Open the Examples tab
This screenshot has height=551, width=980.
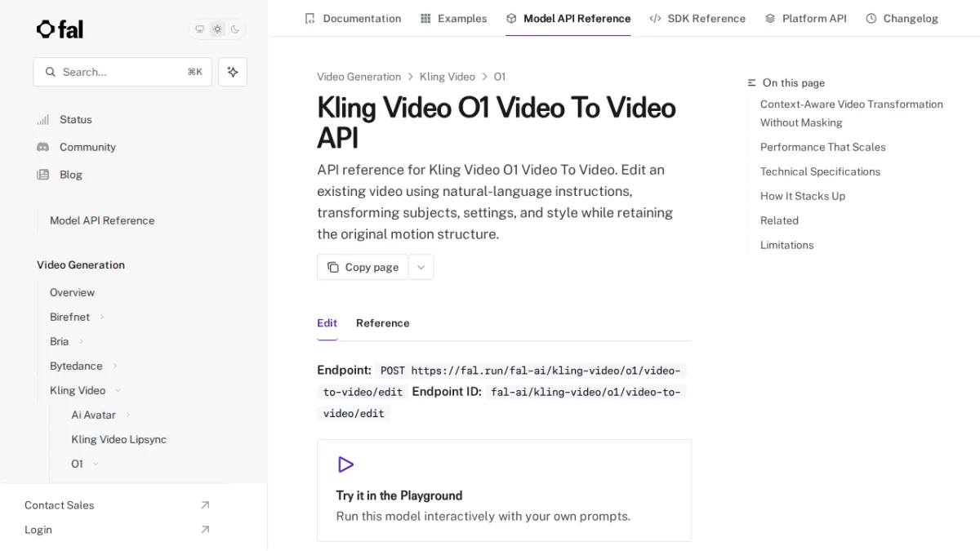[453, 18]
